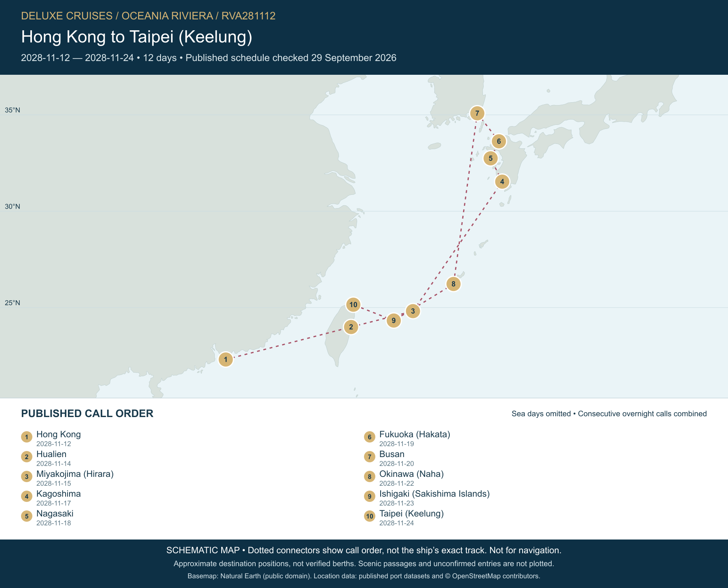Select the Ishigaki (Sakishima Islands) entry
This screenshot has width=728, height=588.
(434, 494)
